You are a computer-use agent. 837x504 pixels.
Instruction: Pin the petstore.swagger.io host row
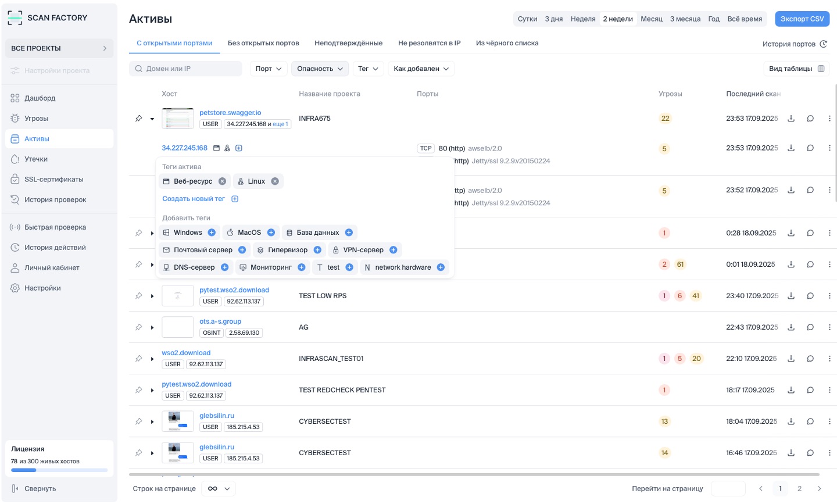[138, 119]
